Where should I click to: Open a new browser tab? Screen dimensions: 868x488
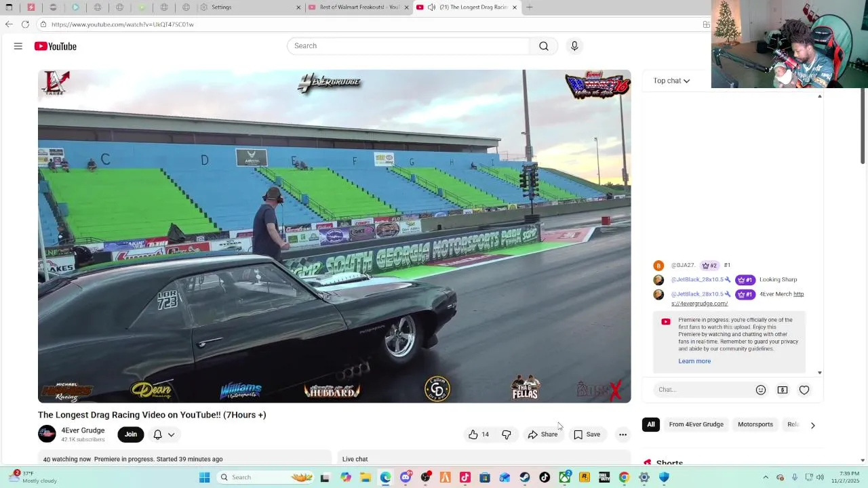pos(530,7)
